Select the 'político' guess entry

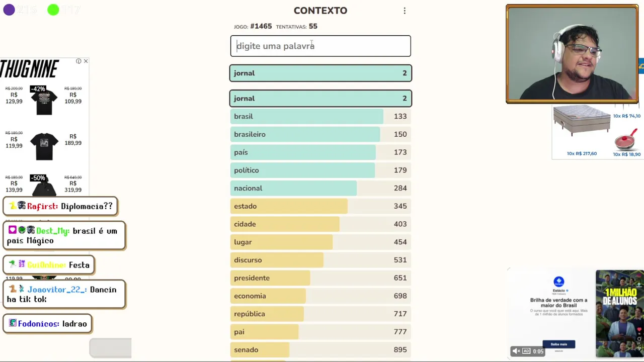pyautogui.click(x=320, y=170)
